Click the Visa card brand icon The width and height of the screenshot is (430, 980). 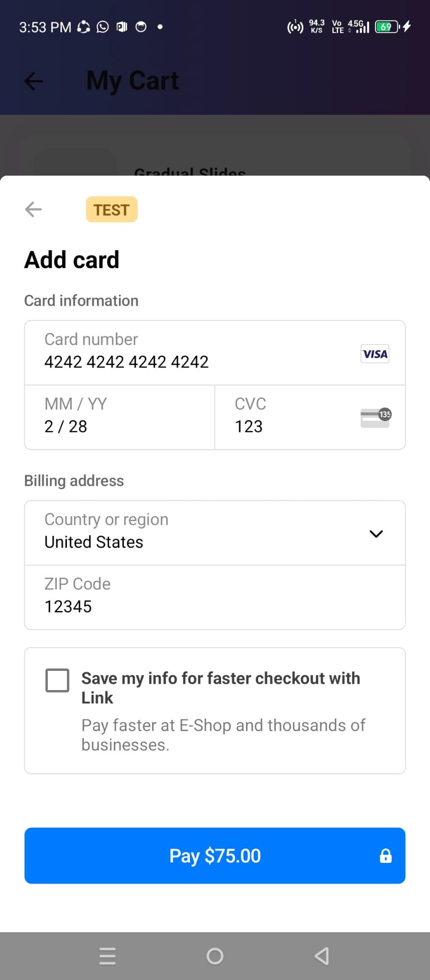click(375, 354)
